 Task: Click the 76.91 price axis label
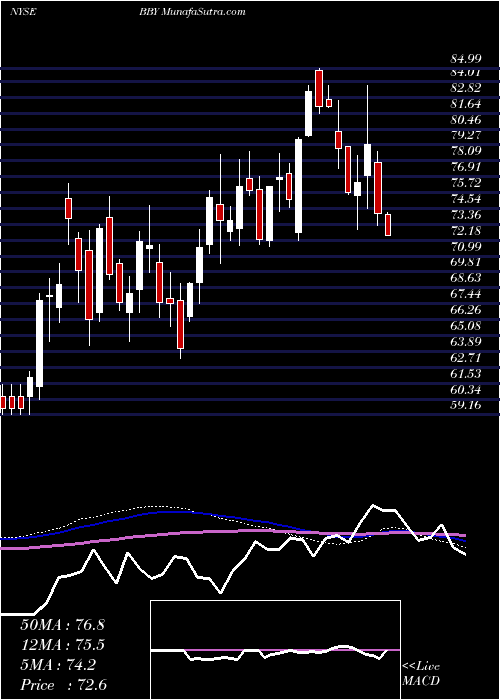click(465, 167)
